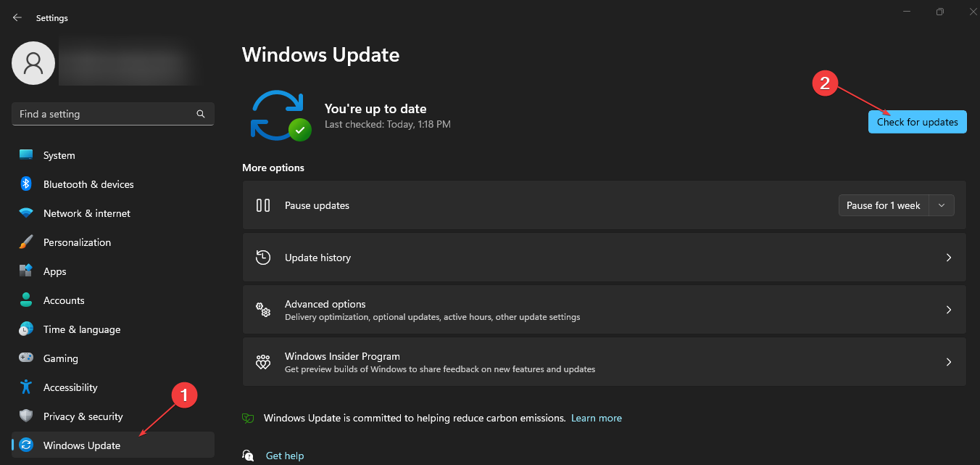The width and height of the screenshot is (980, 465).
Task: Click the Accounts person icon
Action: 26,300
